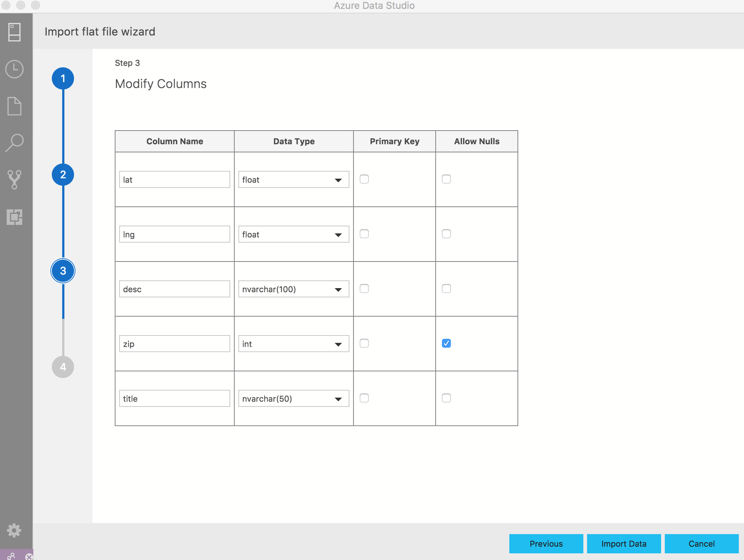Toggle Primary Key for lng column
This screenshot has height=560, width=744.
point(364,233)
